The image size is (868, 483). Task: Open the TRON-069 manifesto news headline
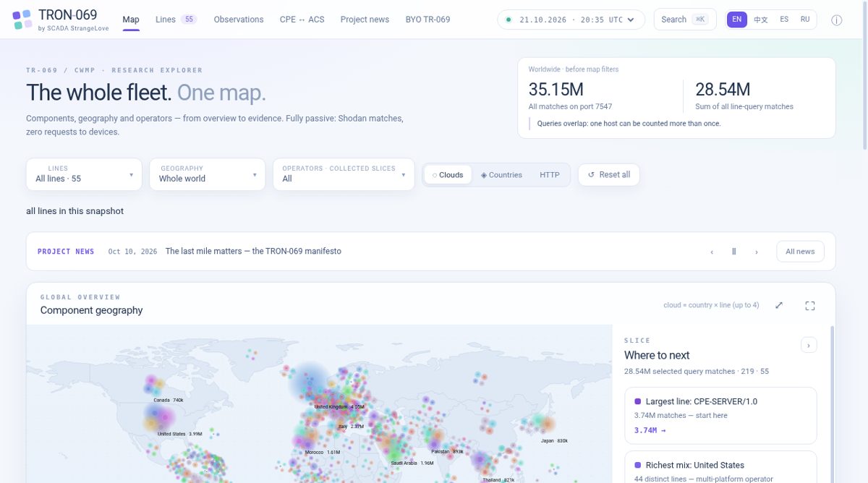pos(253,252)
